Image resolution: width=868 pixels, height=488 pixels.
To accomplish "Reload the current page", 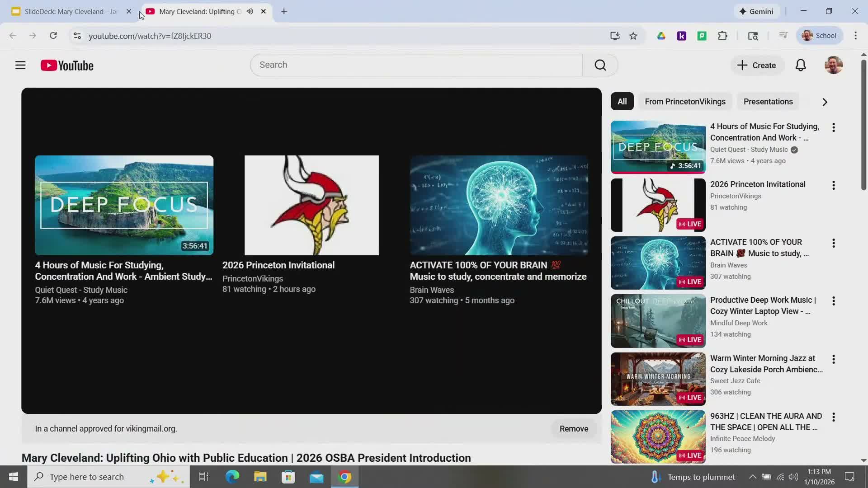I will click(x=53, y=36).
